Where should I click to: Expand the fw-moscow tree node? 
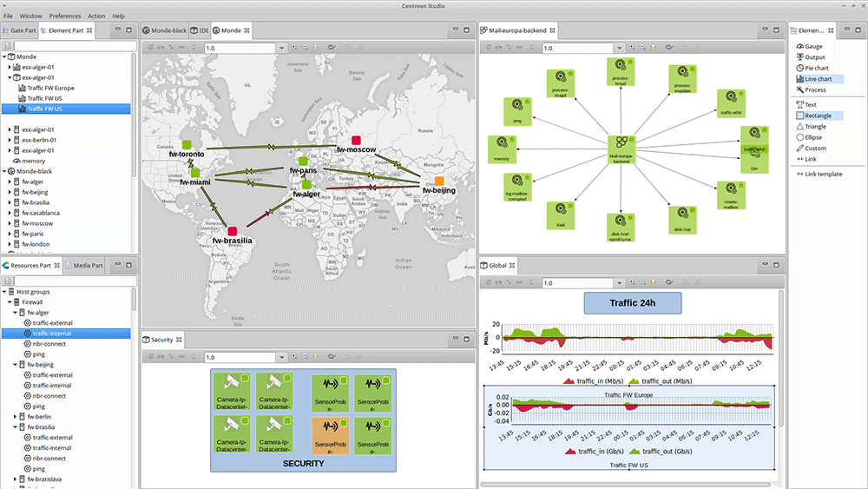tap(10, 223)
